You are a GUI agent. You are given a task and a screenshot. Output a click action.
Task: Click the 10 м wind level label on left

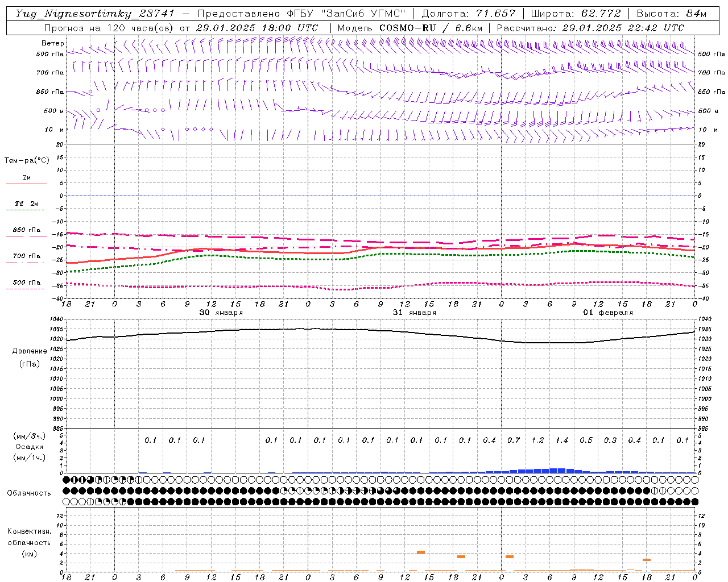tap(55, 130)
